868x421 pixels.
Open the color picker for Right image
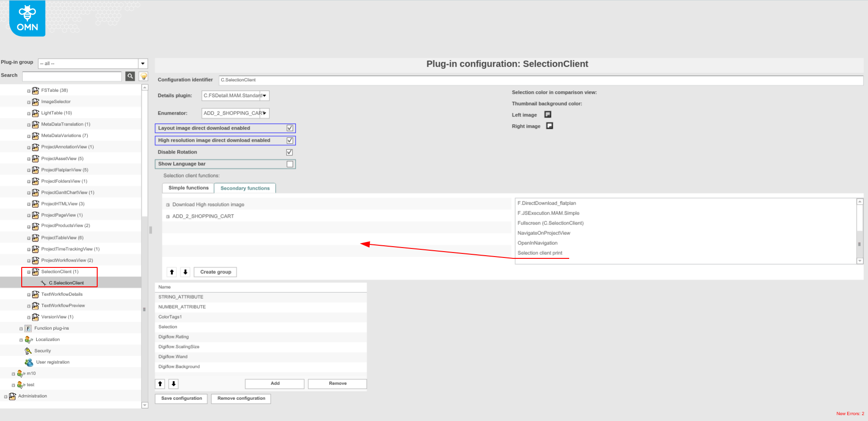click(549, 126)
